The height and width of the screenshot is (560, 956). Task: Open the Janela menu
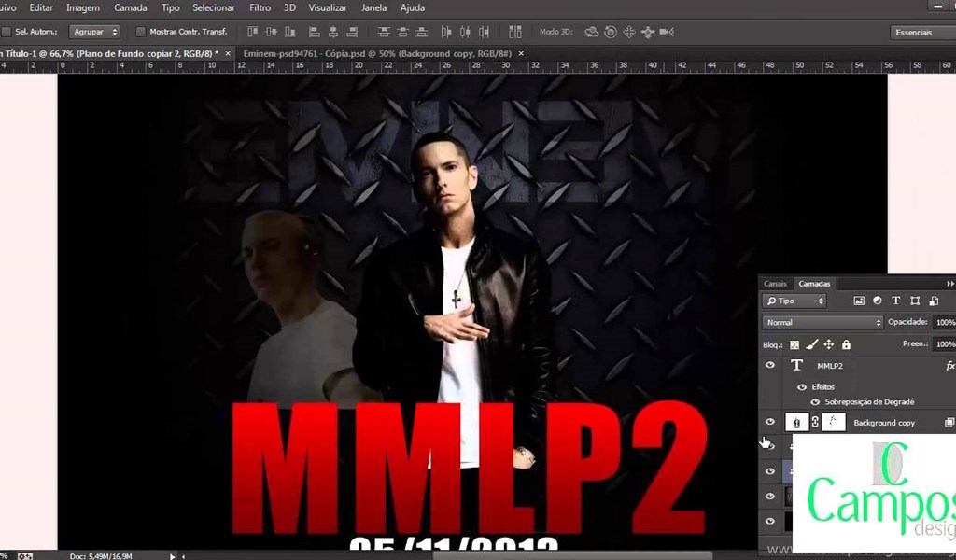click(373, 7)
